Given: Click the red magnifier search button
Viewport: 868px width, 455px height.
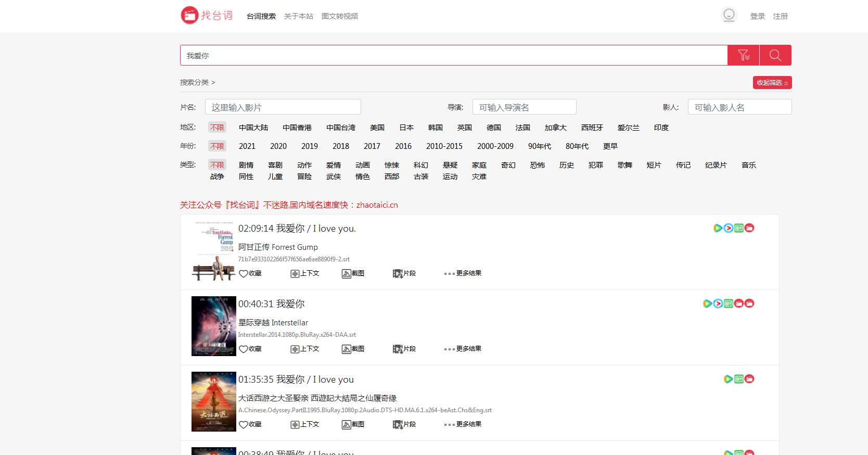Looking at the screenshot, I should pyautogui.click(x=775, y=55).
